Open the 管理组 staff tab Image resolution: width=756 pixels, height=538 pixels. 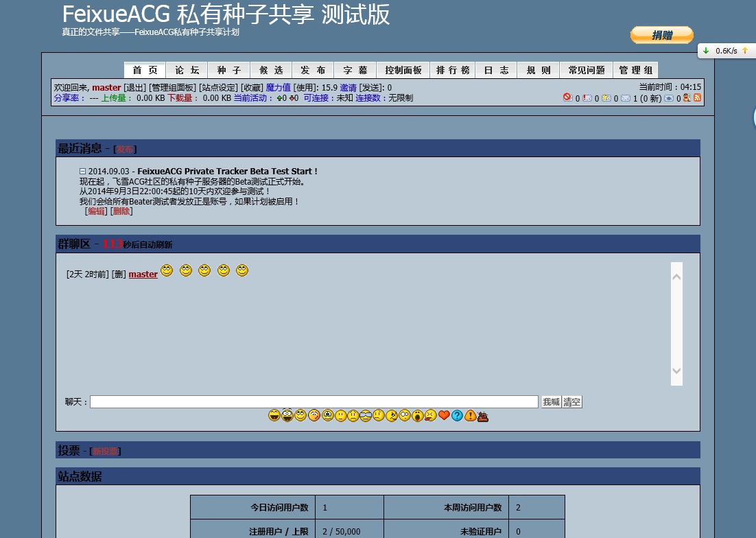[x=635, y=70]
